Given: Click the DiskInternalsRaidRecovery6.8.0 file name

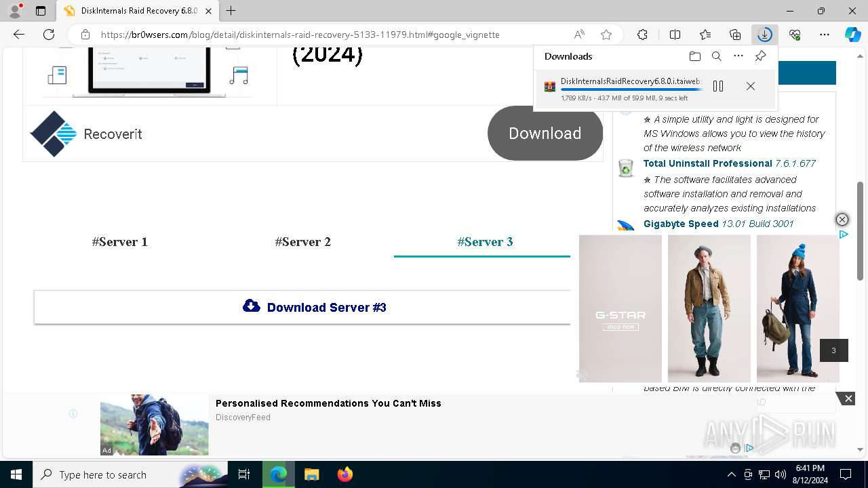Looking at the screenshot, I should (x=631, y=81).
